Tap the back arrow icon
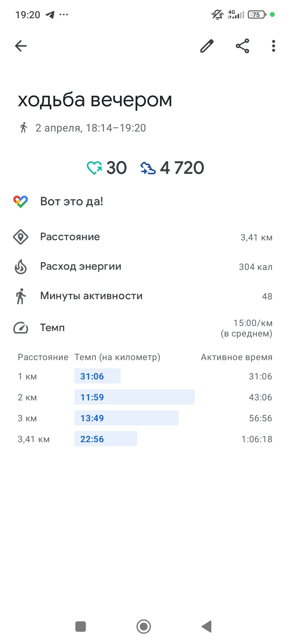The image size is (290, 644). click(x=21, y=46)
